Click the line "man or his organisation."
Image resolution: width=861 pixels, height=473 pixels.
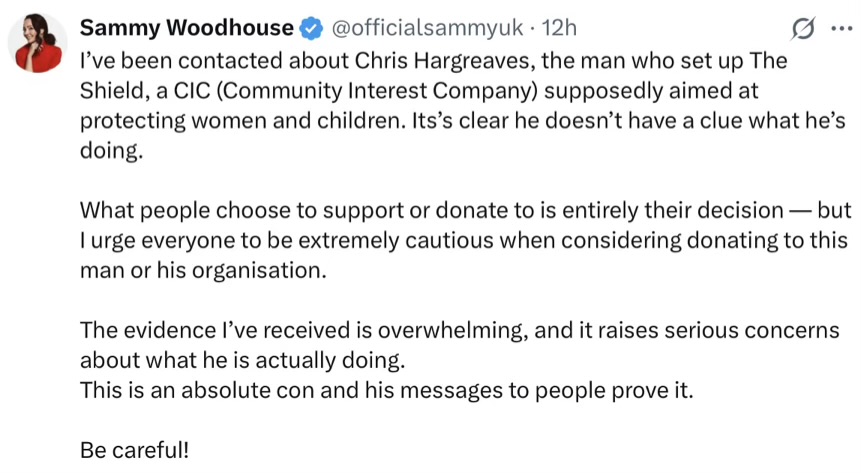click(x=203, y=270)
